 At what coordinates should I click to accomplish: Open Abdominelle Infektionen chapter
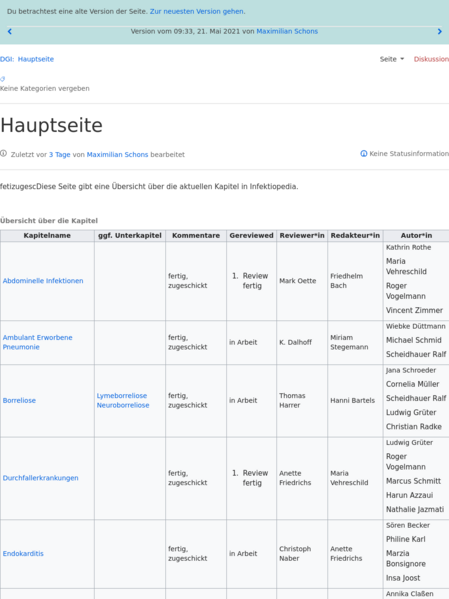click(43, 281)
